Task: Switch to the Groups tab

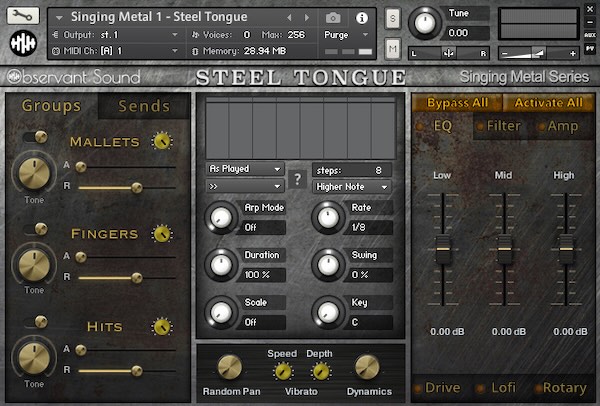Action: [x=51, y=106]
